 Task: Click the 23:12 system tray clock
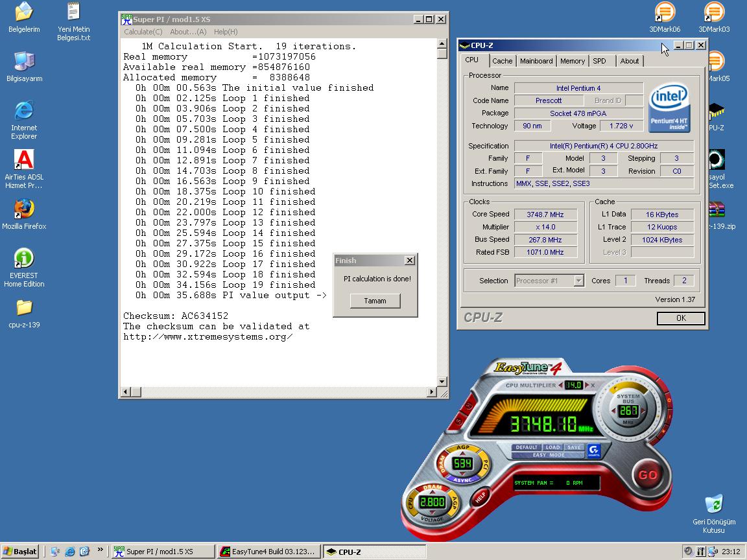[731, 552]
